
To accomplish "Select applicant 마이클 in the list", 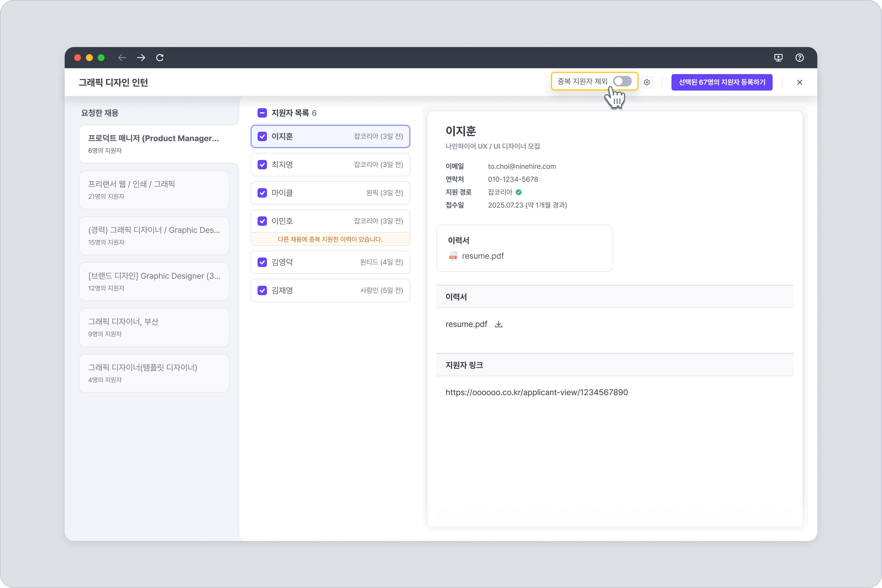I will tap(330, 193).
